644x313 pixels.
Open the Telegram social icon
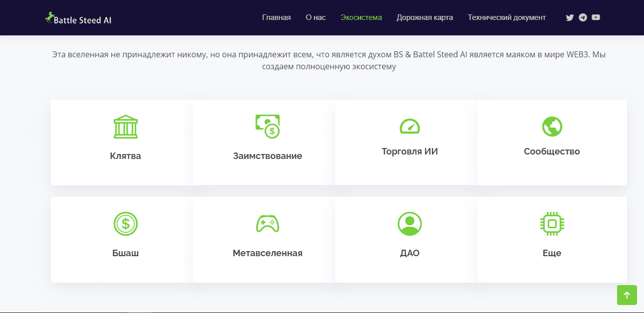(583, 17)
